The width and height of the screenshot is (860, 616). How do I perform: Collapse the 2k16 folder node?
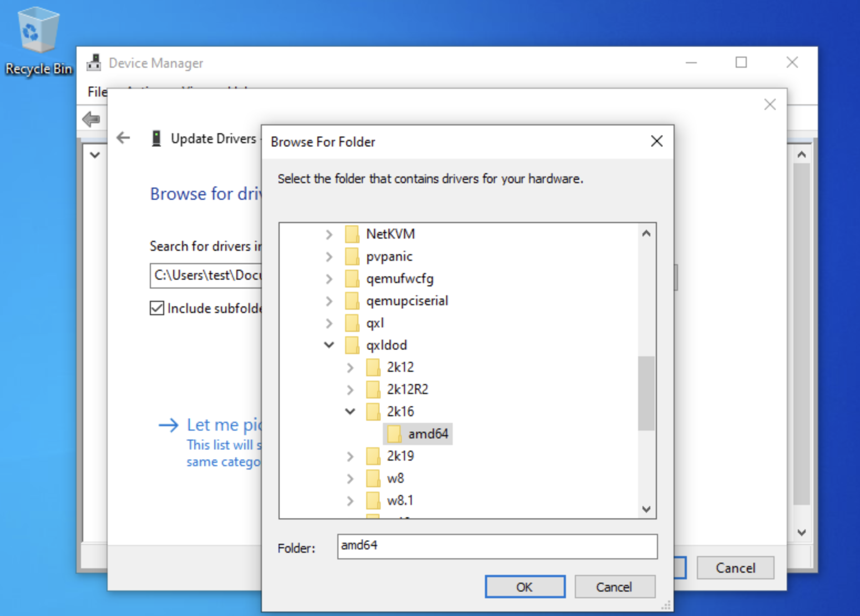[x=350, y=412]
